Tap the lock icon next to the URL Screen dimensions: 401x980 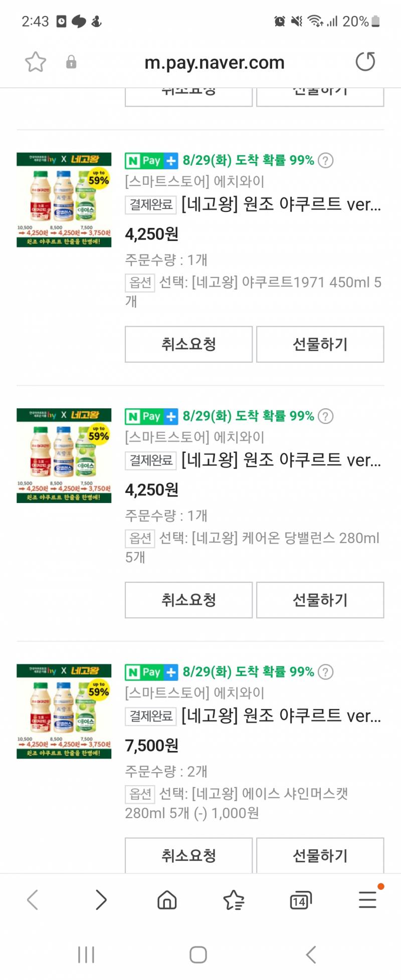tap(71, 62)
